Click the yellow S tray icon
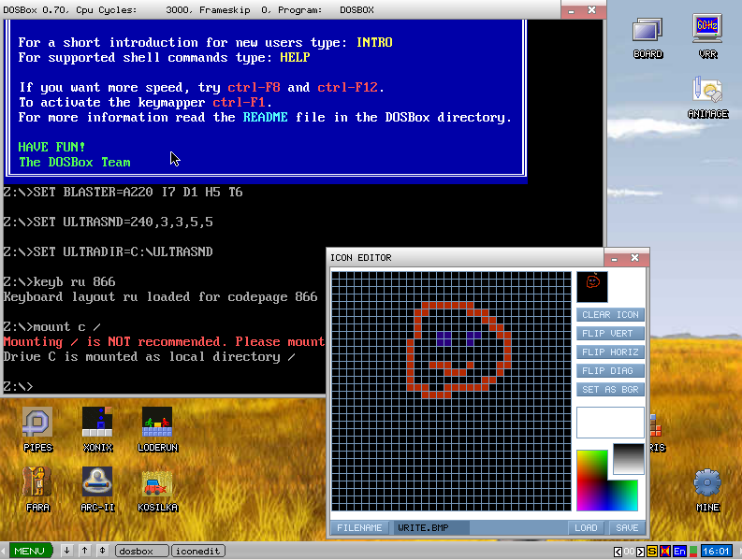The image size is (742, 560). click(x=652, y=551)
